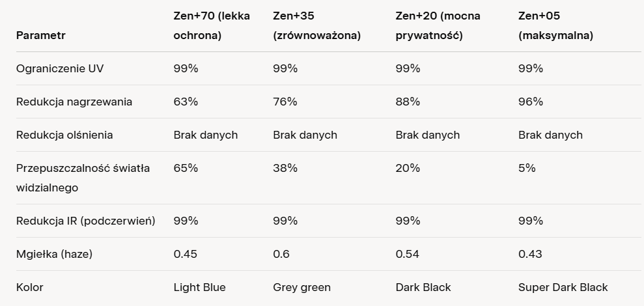
Task: Select the 96% value for Zen+05
Action: point(531,102)
